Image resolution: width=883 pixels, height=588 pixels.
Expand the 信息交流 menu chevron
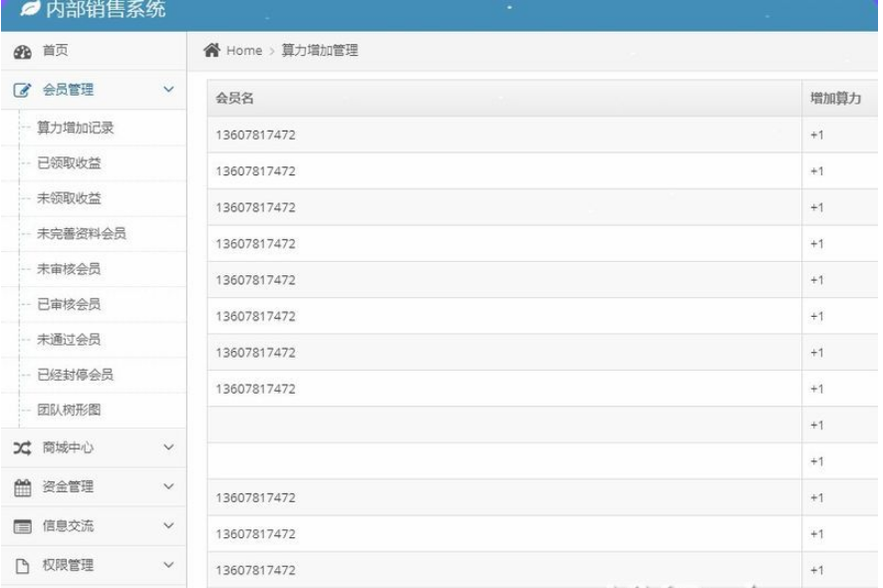point(168,526)
